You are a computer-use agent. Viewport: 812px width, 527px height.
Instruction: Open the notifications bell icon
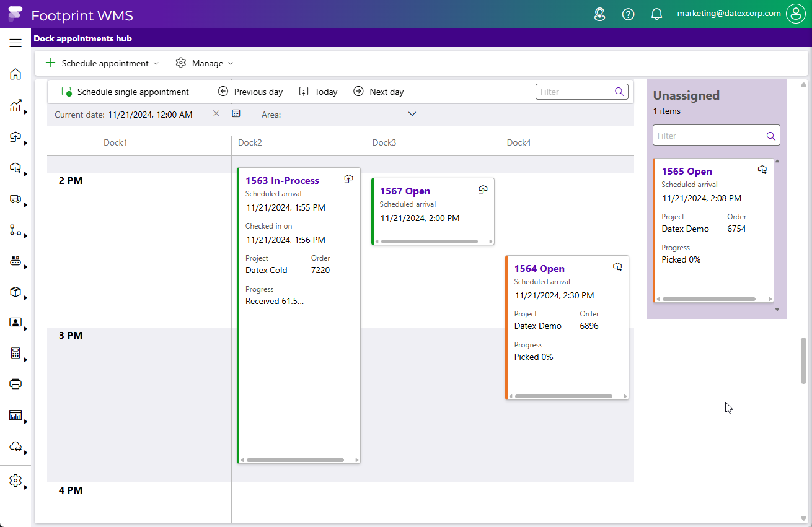point(657,14)
